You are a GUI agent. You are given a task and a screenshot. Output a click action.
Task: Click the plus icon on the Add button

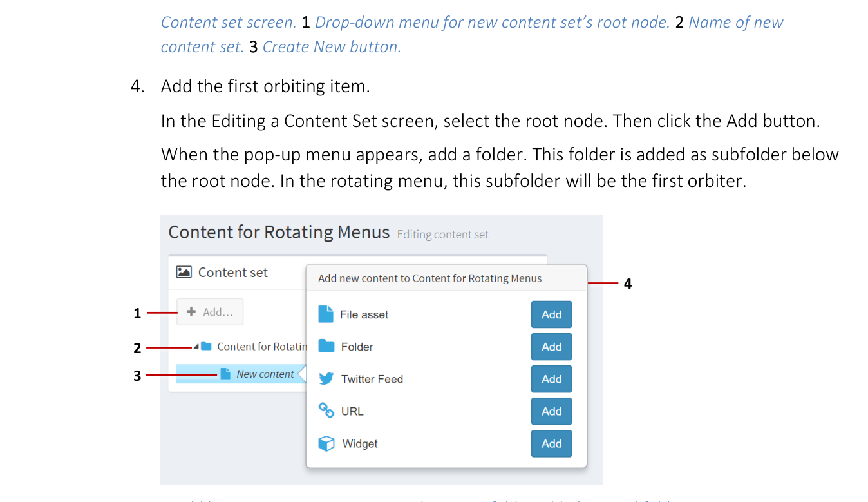pos(191,311)
